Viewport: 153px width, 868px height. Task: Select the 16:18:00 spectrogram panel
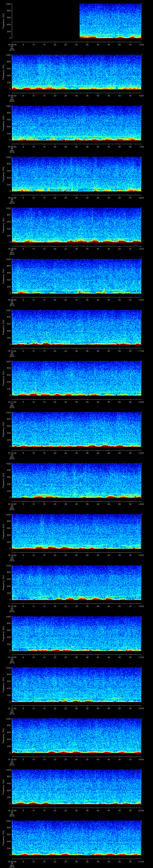pos(77,736)
